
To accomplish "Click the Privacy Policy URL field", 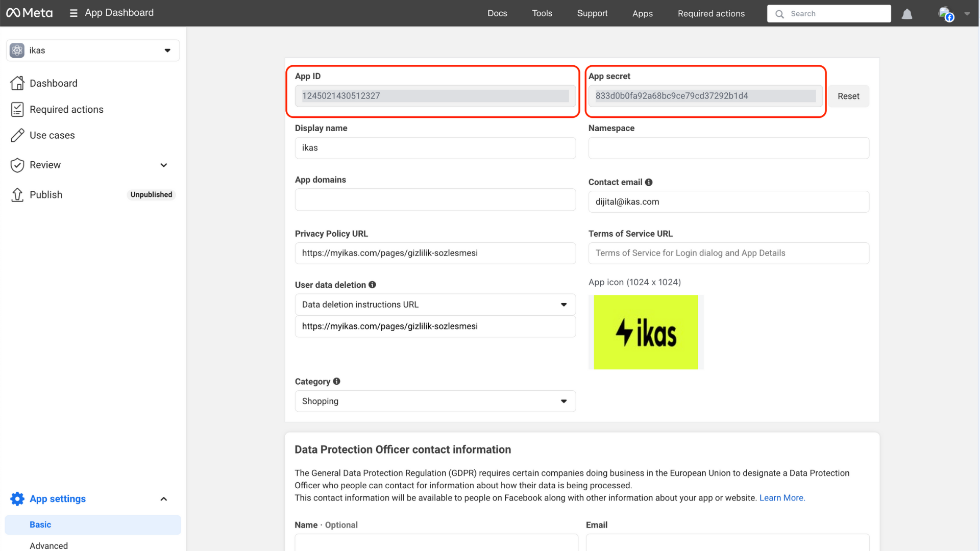I will coord(435,253).
